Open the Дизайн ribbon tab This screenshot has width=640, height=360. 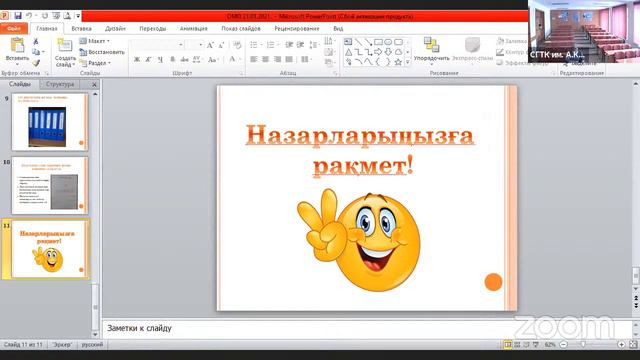115,29
